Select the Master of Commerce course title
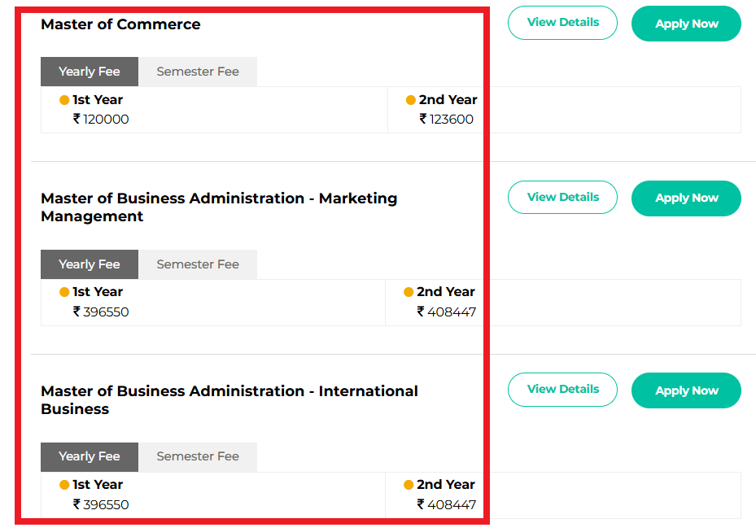756x532 pixels. click(120, 24)
